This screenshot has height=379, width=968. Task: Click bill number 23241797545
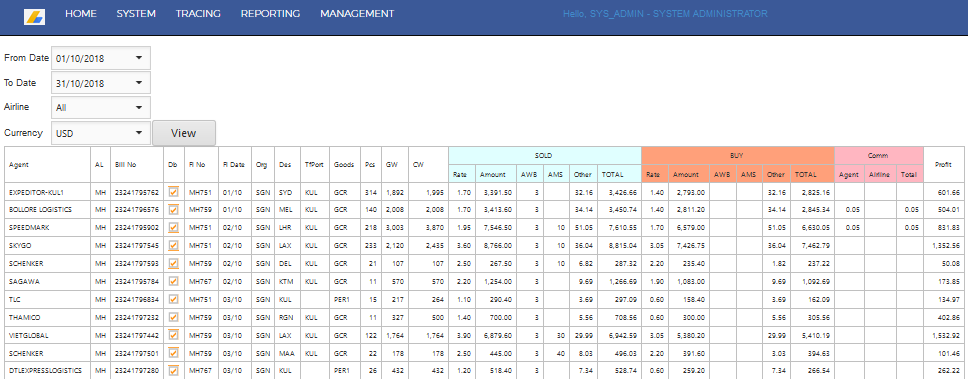tap(137, 245)
